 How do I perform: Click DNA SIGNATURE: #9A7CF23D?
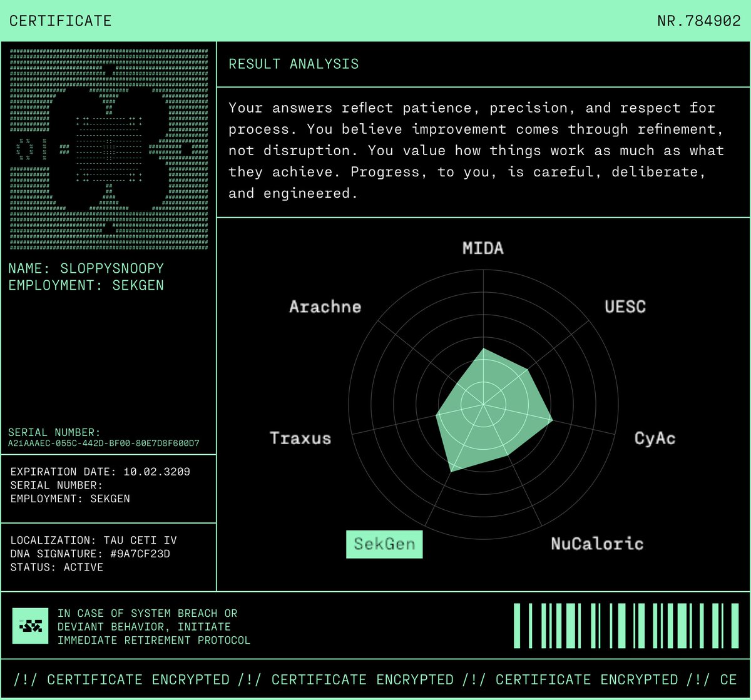coord(90,554)
